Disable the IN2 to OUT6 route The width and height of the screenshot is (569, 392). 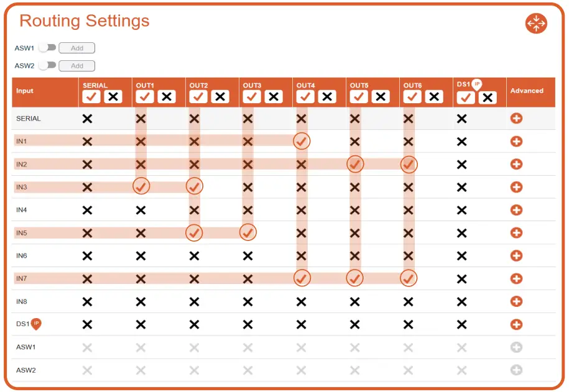point(409,164)
